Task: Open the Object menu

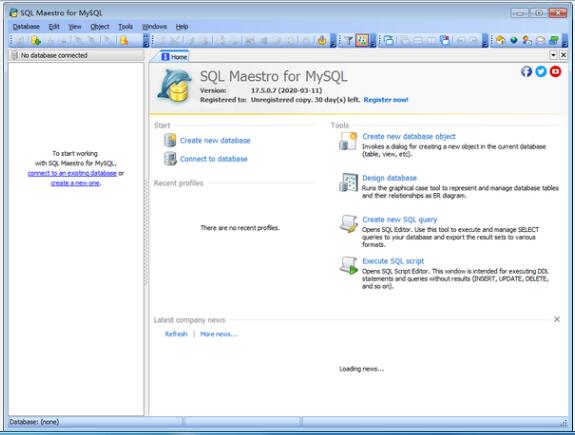Action: (x=100, y=27)
